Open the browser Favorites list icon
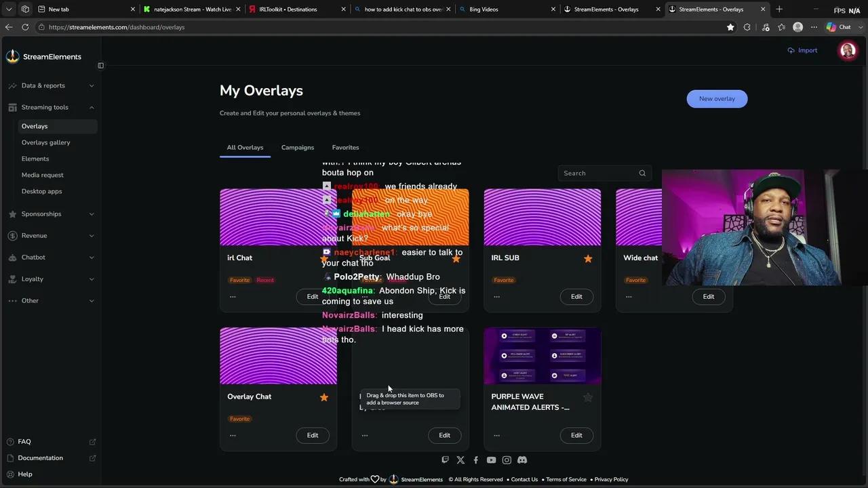The height and width of the screenshot is (488, 868). 782,27
